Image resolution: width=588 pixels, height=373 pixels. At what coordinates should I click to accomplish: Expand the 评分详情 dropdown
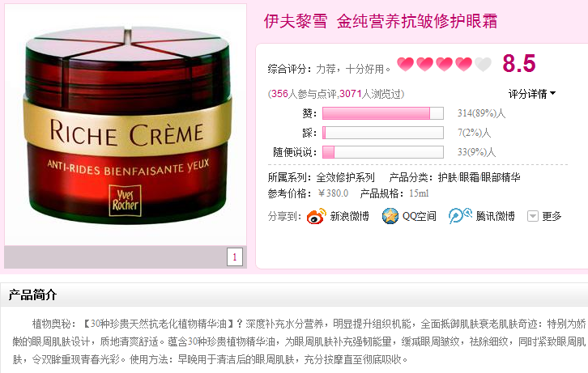click(532, 94)
